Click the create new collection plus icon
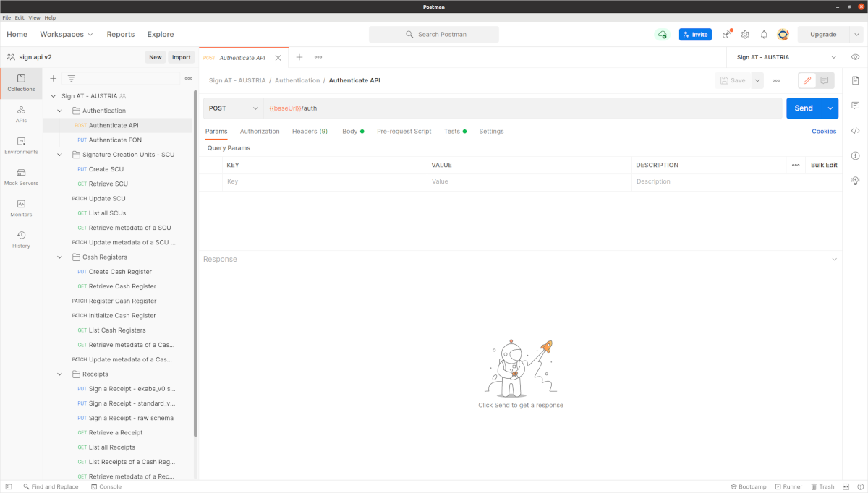The height and width of the screenshot is (493, 868). (x=53, y=78)
